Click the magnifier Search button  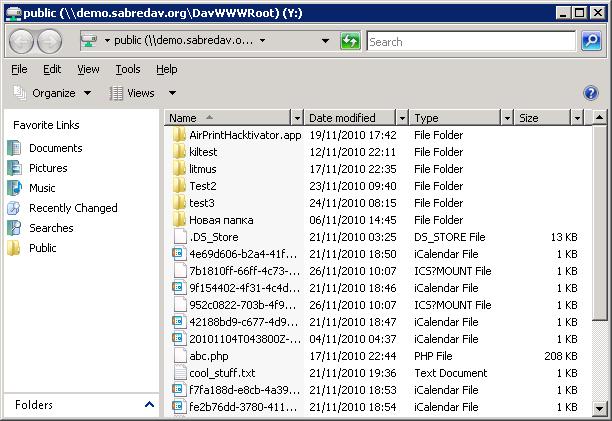pos(591,41)
